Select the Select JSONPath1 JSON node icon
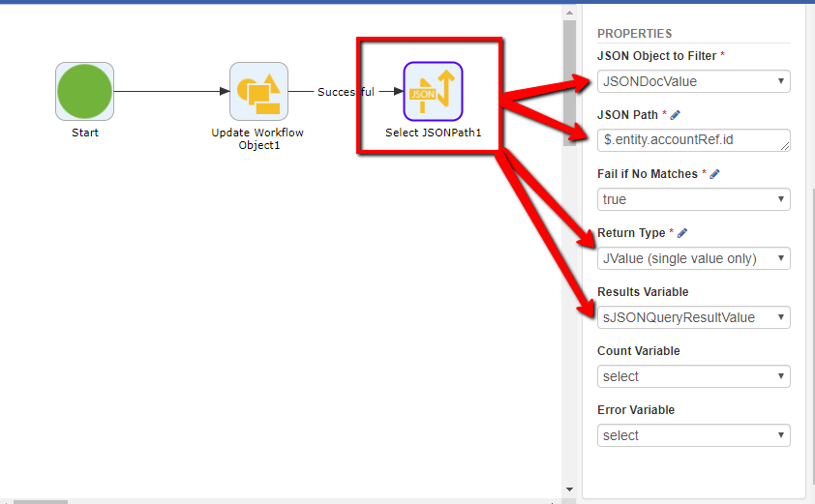The width and height of the screenshot is (815, 504). point(433,92)
